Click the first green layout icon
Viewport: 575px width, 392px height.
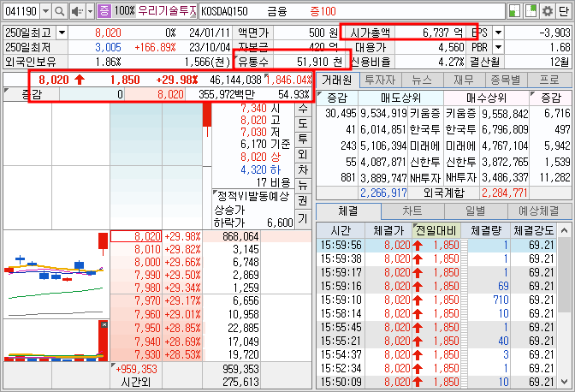[515, 11]
